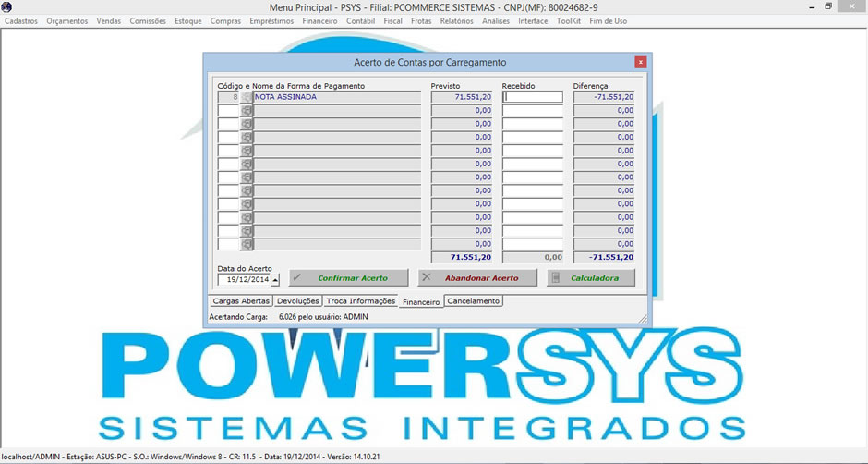Viewport: 868px width, 464px height.
Task: Open the Interface menu
Action: click(533, 21)
